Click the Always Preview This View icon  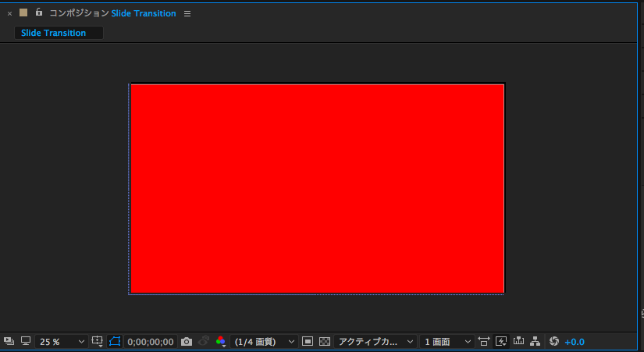(x=9, y=341)
